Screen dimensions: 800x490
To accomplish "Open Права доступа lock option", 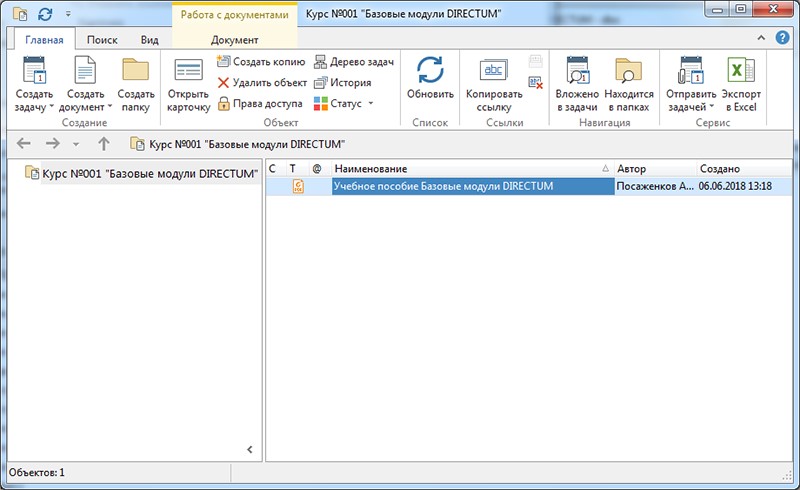I will click(260, 104).
